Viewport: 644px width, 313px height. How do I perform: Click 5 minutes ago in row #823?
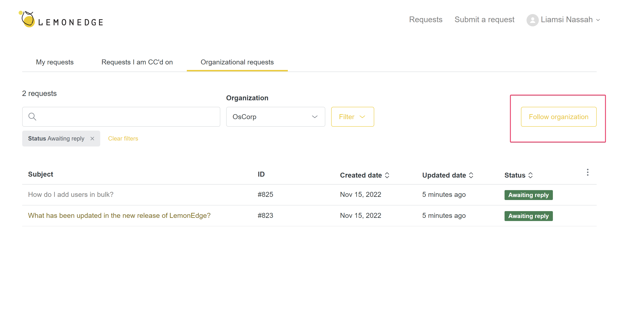pos(444,215)
